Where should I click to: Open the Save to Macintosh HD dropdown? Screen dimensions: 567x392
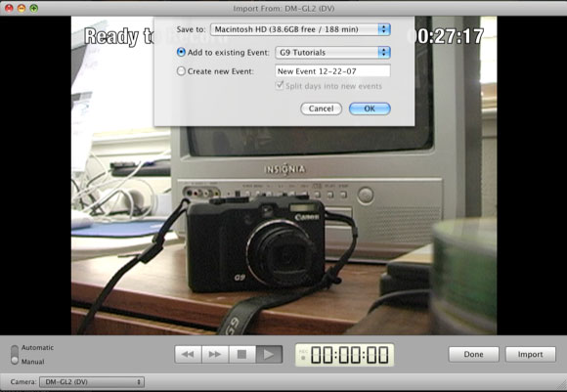click(300, 29)
